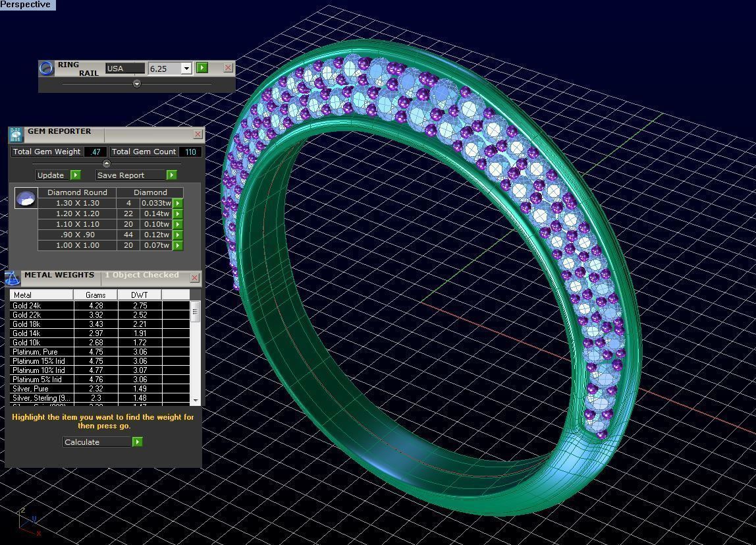This screenshot has width=756, height=545.
Task: Select the Platinum 15% Irid row
Action: pyautogui.click(x=100, y=360)
